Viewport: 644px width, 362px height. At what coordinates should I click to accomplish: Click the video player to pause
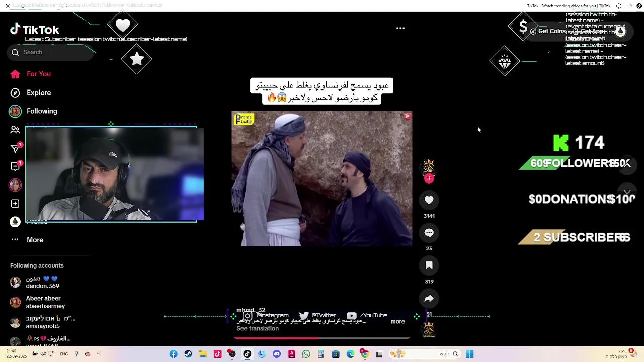(322, 178)
